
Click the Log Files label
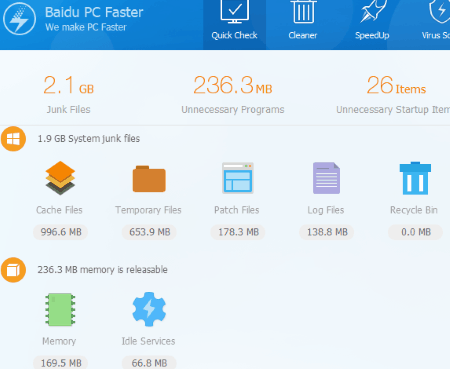[326, 210]
